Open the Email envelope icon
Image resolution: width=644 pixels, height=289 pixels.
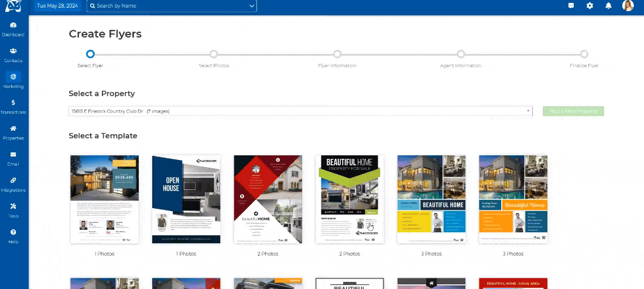tap(13, 154)
